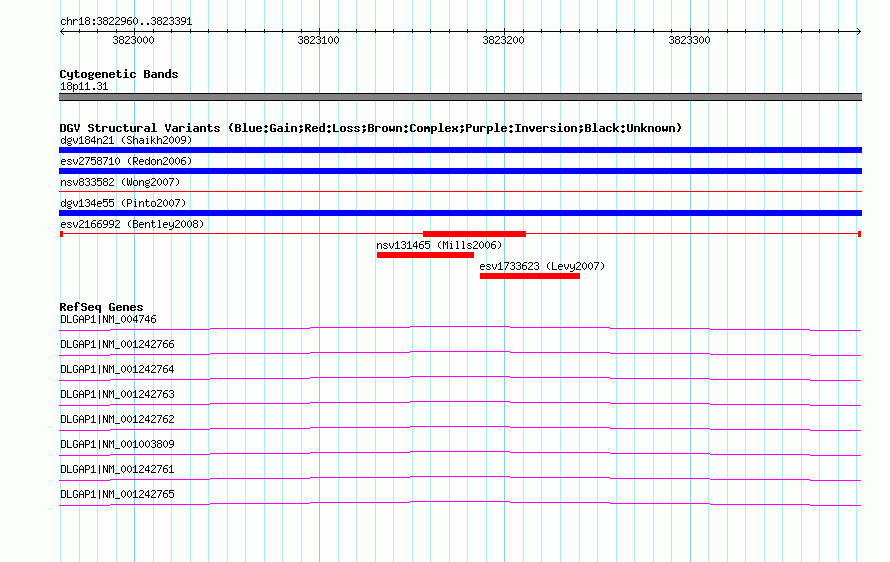Click the blue bar below dgv184n21
The width and height of the screenshot is (890, 562).
(x=460, y=150)
